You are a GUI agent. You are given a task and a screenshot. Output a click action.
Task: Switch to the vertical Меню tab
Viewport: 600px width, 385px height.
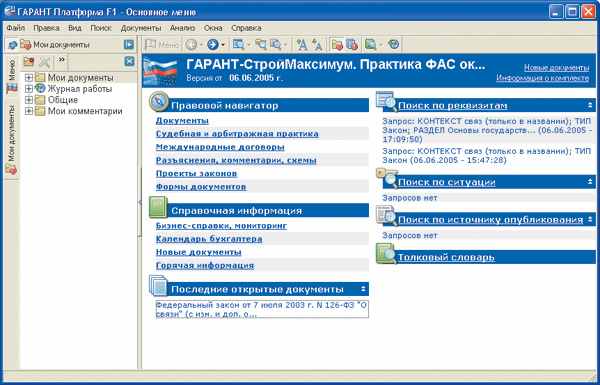pos(11,76)
